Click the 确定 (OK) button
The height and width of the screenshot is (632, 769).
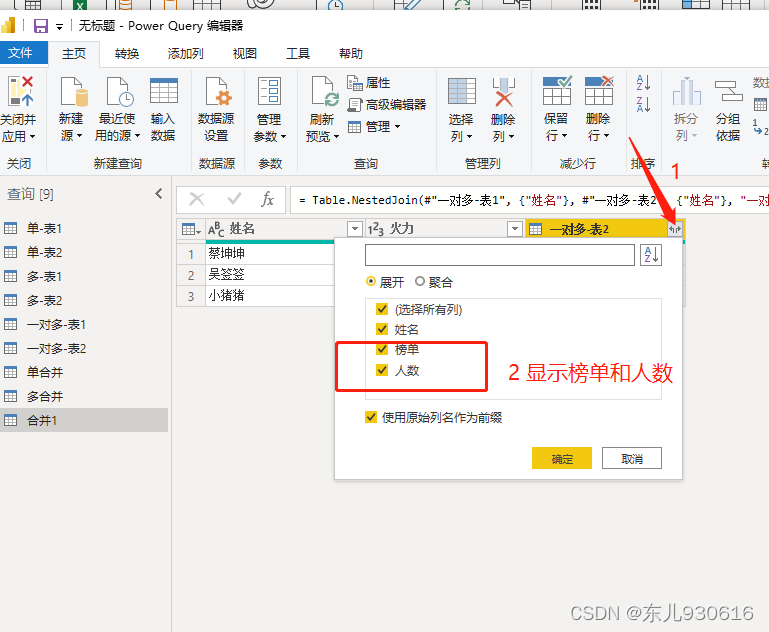click(x=562, y=458)
